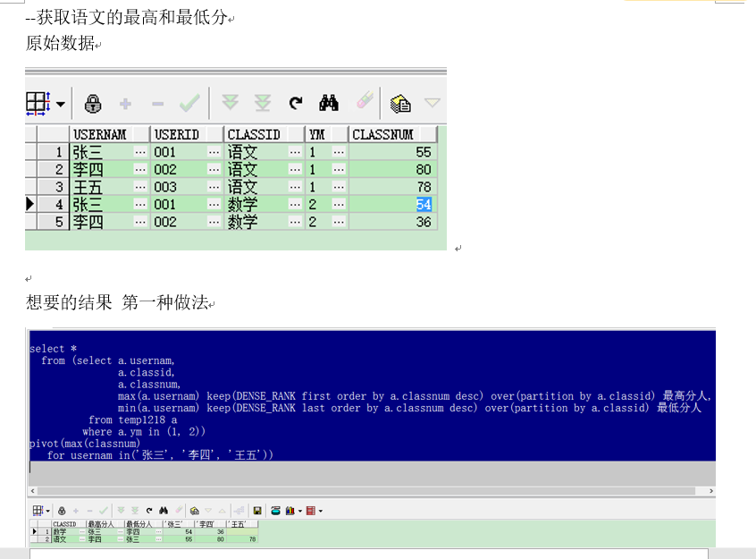Click the ellipsis button beside 张三 in row 1
Image resolution: width=756 pixels, height=559 pixels.
click(140, 152)
